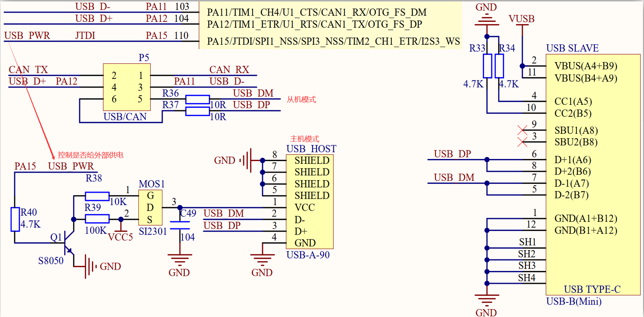This screenshot has height=317, width=644.
Task: Select the PA12/TIM1_ETR pin description text
Action: [x=314, y=24]
